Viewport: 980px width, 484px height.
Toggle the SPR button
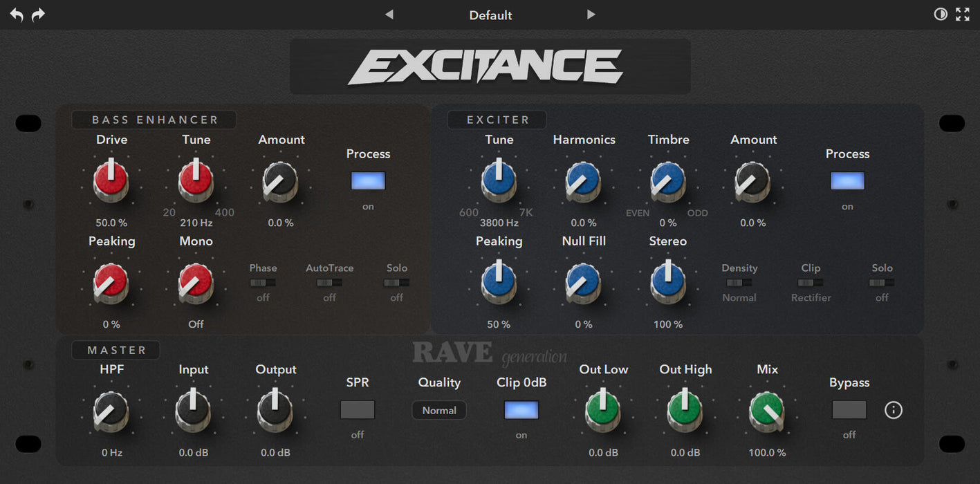pyautogui.click(x=358, y=410)
